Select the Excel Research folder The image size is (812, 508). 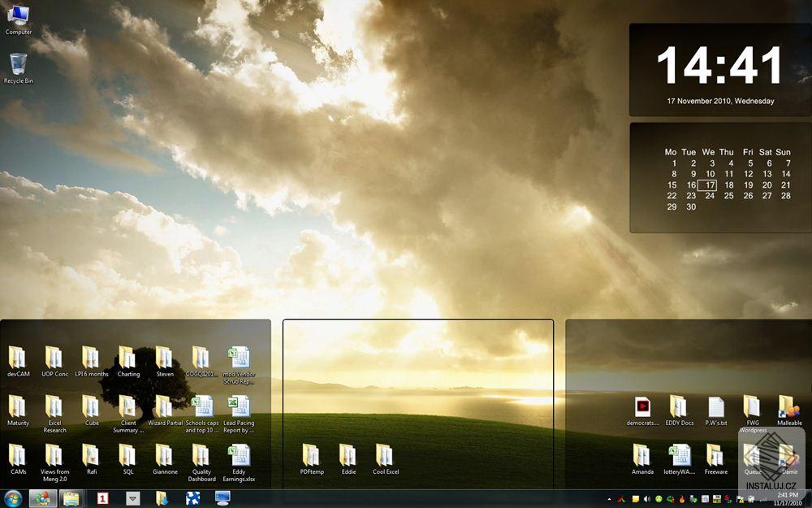[54, 415]
